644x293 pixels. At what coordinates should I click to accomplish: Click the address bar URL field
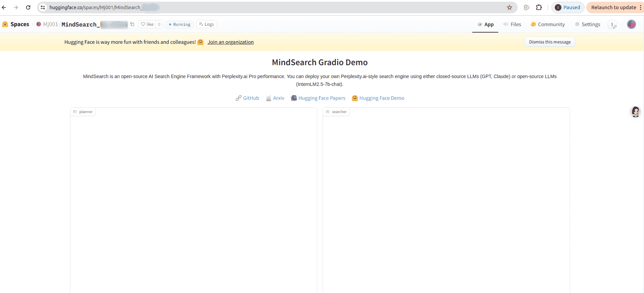[272, 7]
